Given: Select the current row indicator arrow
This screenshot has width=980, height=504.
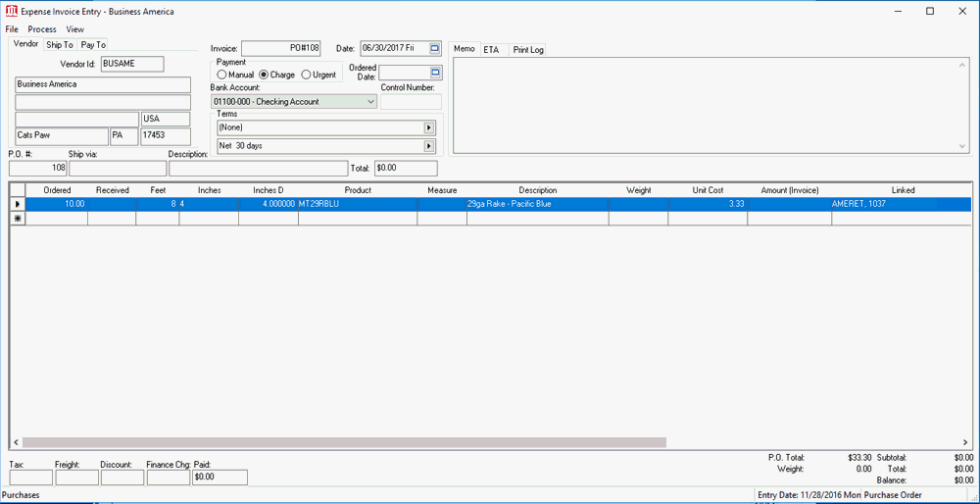Looking at the screenshot, I should point(17,204).
